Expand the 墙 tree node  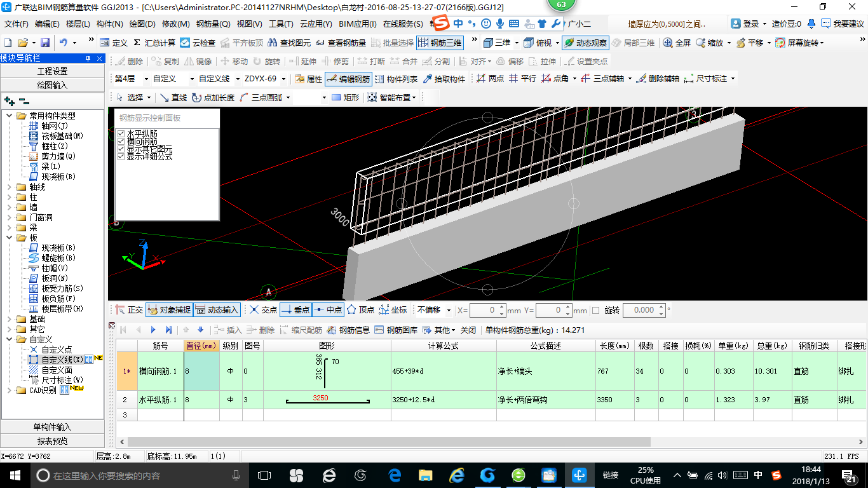tap(10, 207)
